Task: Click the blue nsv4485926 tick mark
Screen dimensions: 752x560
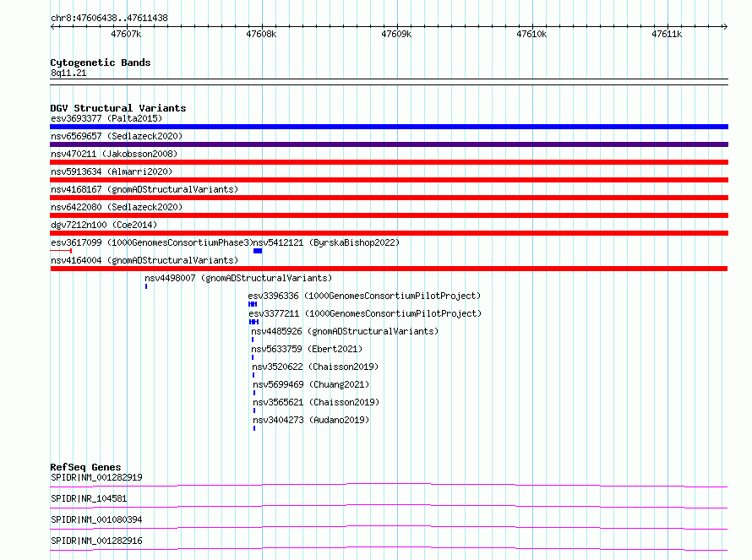Action: [x=253, y=340]
